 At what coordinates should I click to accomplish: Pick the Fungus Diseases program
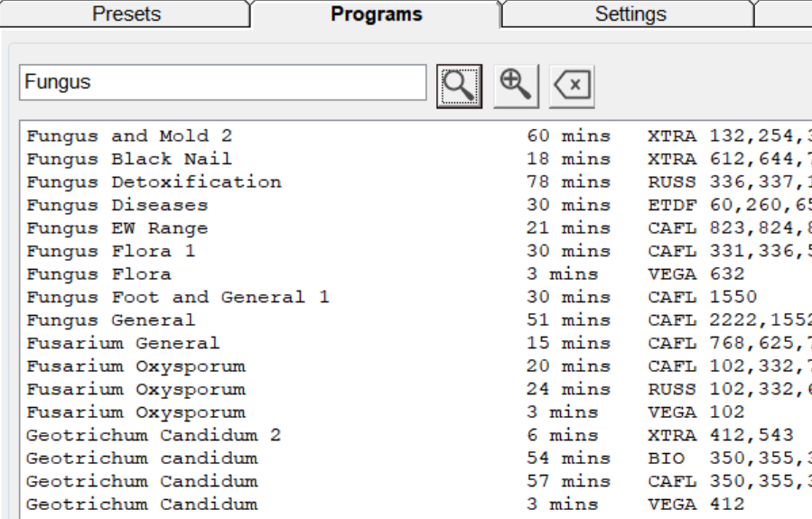[x=117, y=205]
